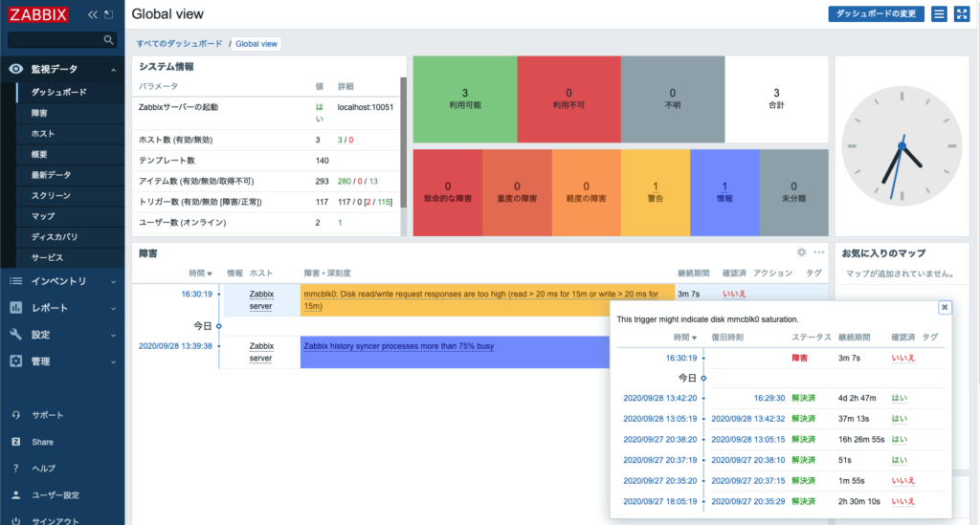Click 2020/09/27 18:05:19 event in popup
The width and height of the screenshot is (980, 525).
(660, 501)
